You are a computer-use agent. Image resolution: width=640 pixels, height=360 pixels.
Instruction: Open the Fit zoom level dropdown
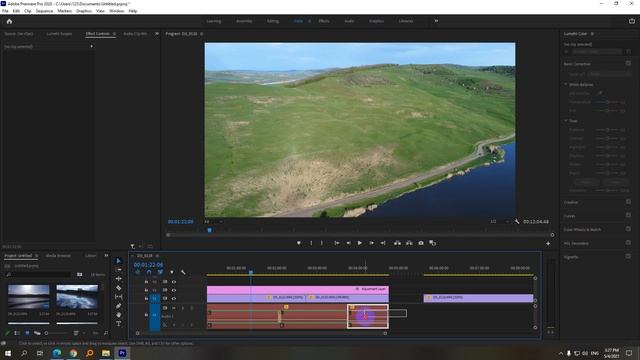pos(213,222)
